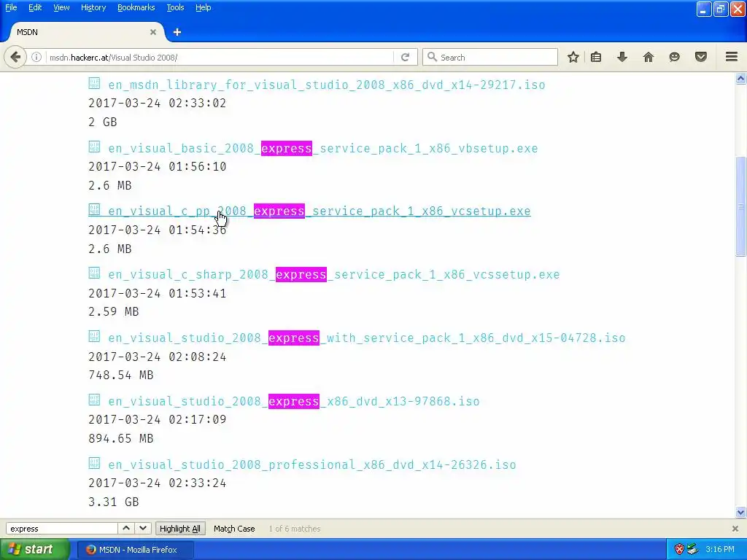Open the Downloads arrow icon
Screen dimensions: 747x560
pyautogui.click(x=622, y=57)
